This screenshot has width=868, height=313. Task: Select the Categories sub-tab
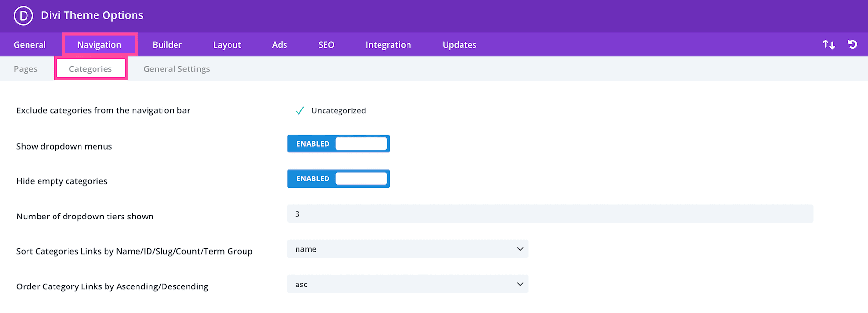tap(91, 69)
